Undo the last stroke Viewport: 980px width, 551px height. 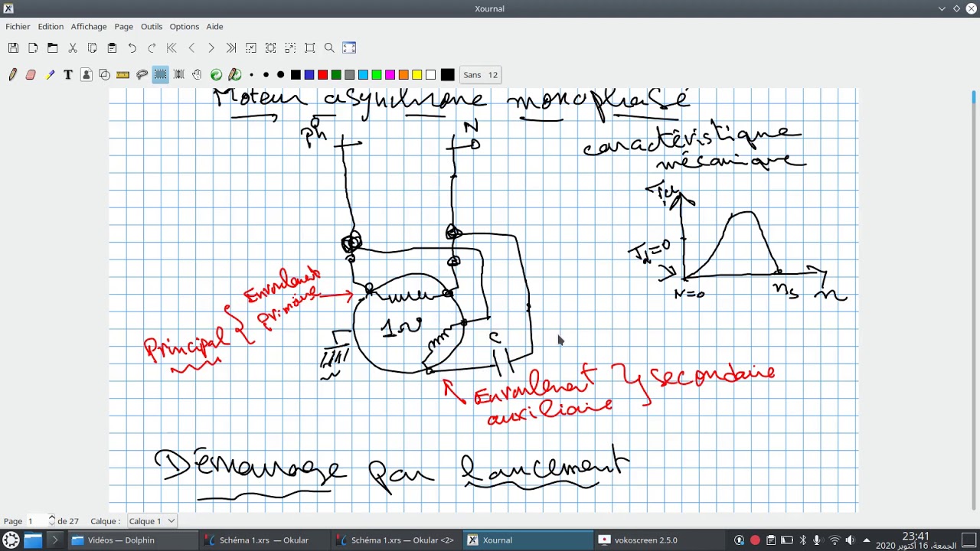[132, 48]
